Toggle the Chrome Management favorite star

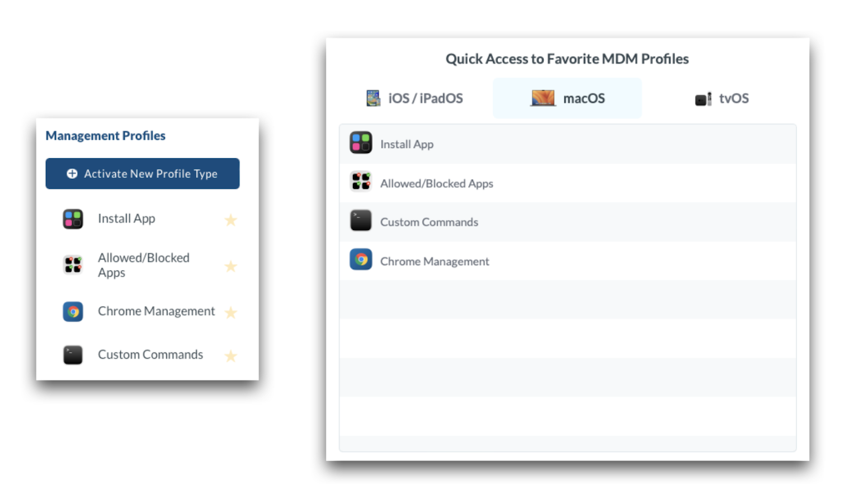click(230, 312)
